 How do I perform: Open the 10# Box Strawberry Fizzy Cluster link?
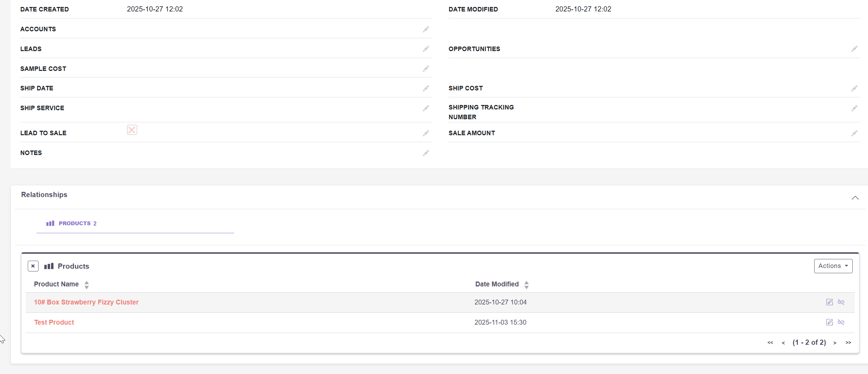[86, 302]
